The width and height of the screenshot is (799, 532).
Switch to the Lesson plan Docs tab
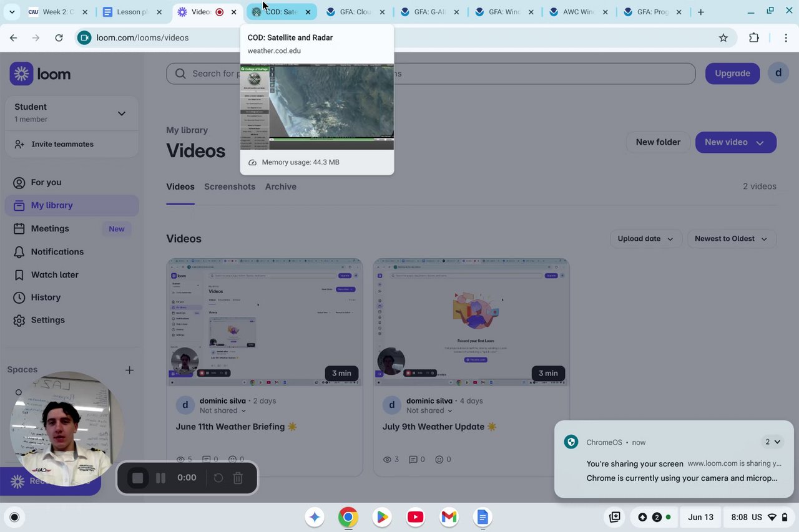click(x=133, y=12)
